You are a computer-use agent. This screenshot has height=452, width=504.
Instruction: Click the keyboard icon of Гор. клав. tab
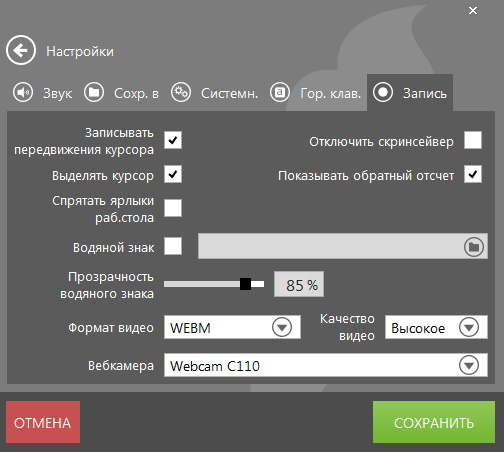(280, 92)
